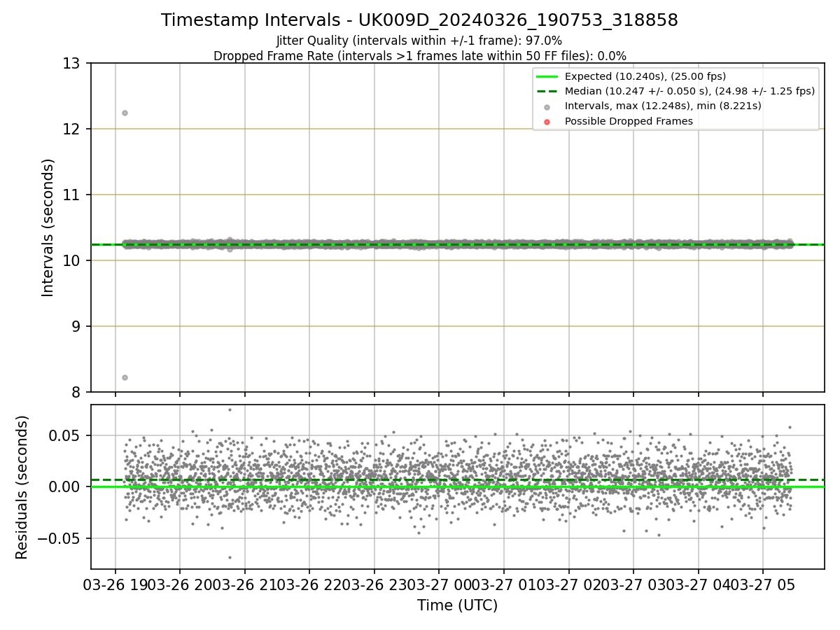Click the 'Intervals (seconds)' y-axis label

coord(48,227)
